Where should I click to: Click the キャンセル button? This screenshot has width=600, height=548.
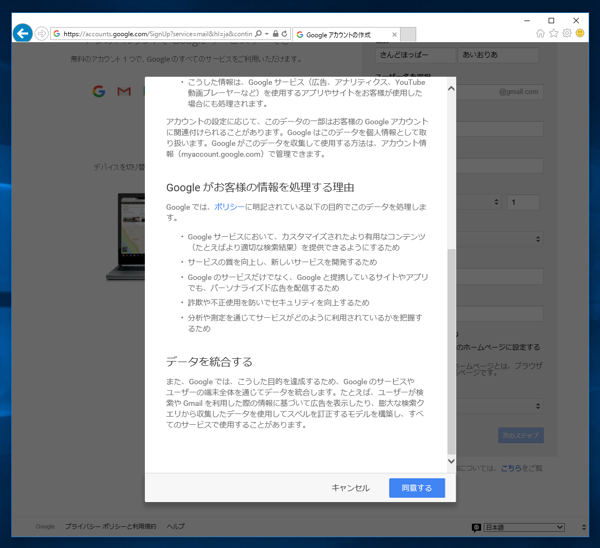tap(351, 488)
